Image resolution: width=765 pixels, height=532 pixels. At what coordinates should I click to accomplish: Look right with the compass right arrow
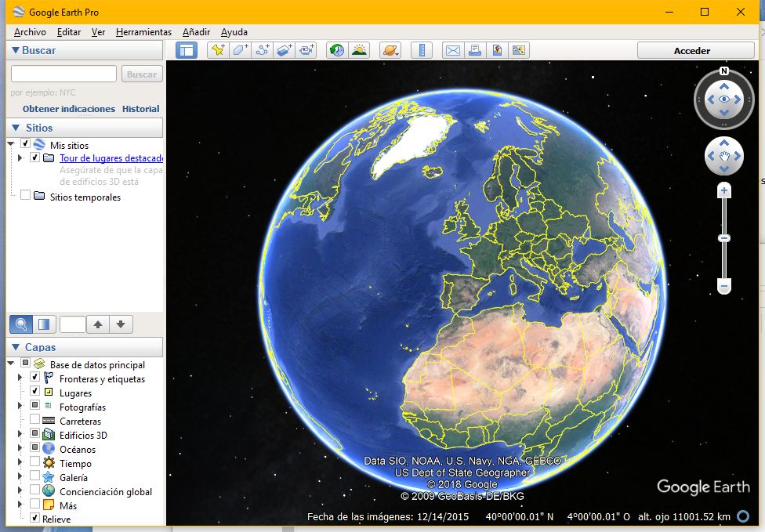pyautogui.click(x=738, y=100)
